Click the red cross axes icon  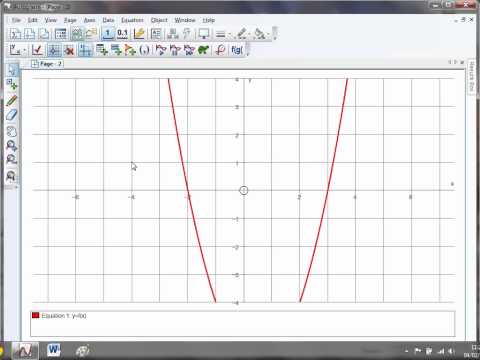[x=69, y=50]
